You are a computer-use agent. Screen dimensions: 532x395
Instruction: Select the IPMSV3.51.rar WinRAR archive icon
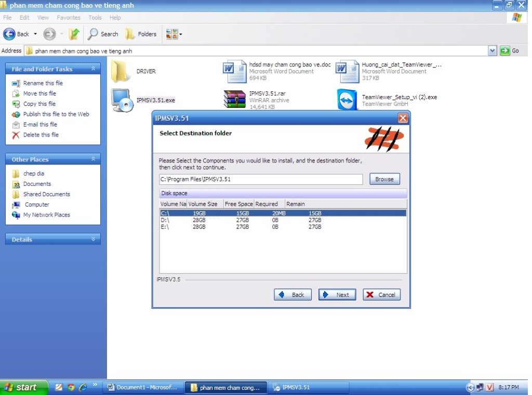point(234,100)
